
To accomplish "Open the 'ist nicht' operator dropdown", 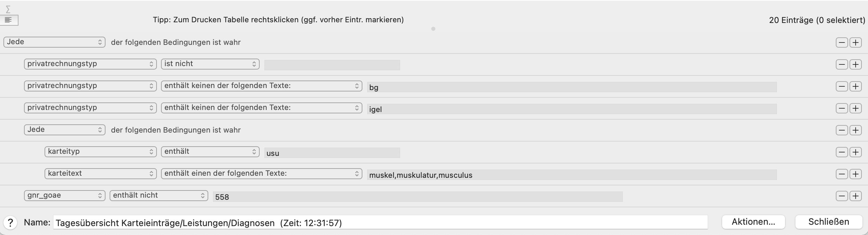I will click(210, 64).
